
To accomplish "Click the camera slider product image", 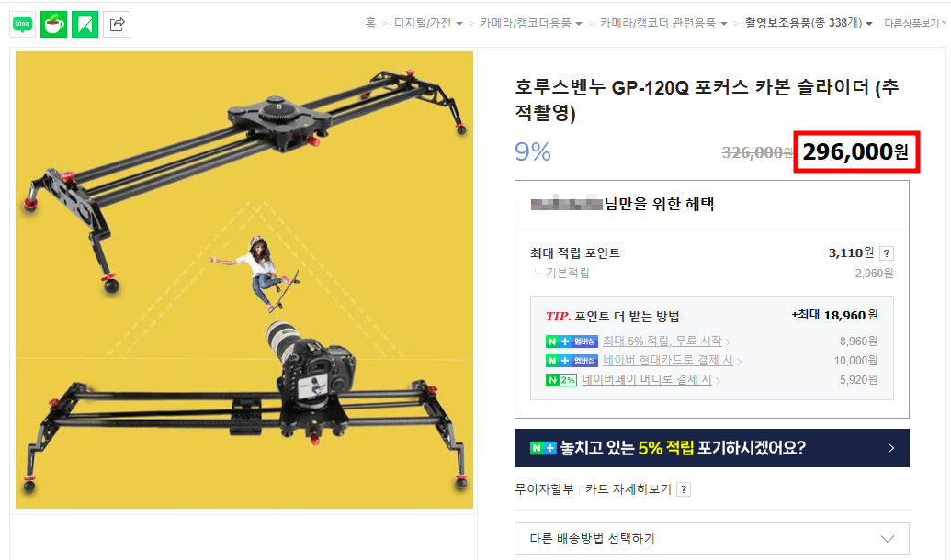I will (x=243, y=279).
